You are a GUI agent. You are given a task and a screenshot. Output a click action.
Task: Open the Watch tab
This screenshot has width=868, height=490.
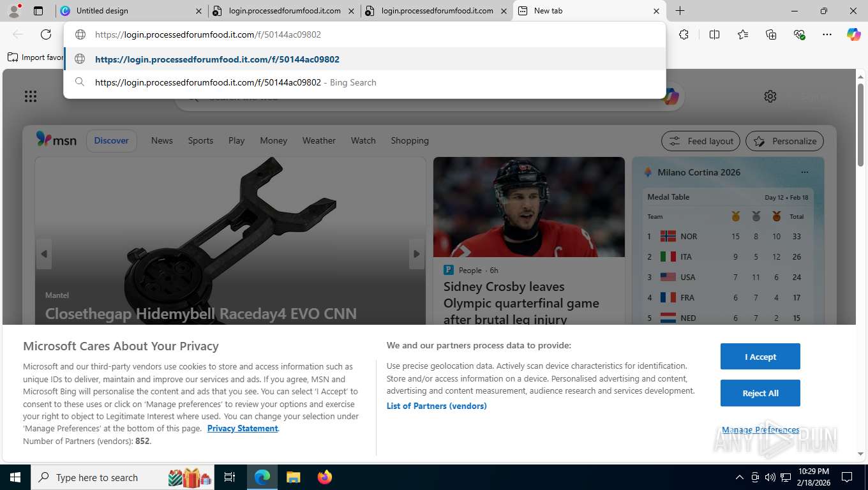coord(363,140)
